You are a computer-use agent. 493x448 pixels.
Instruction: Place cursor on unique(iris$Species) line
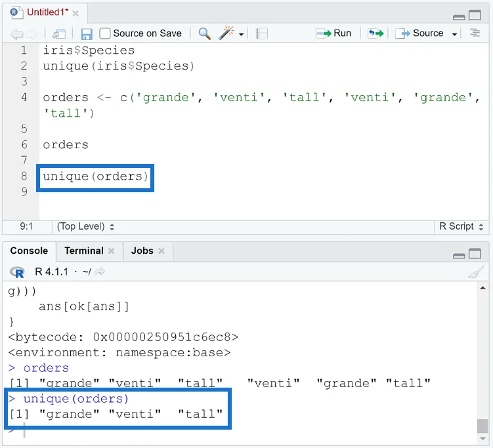(x=119, y=66)
